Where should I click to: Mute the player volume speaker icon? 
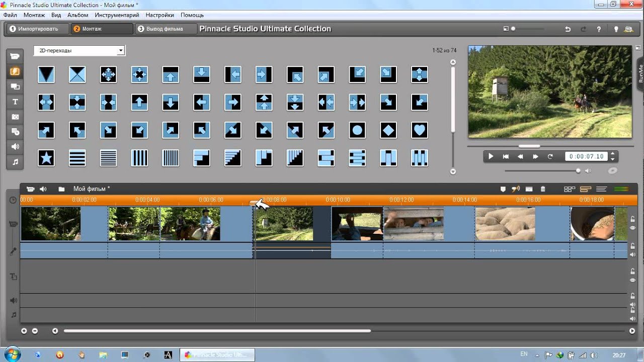588,171
